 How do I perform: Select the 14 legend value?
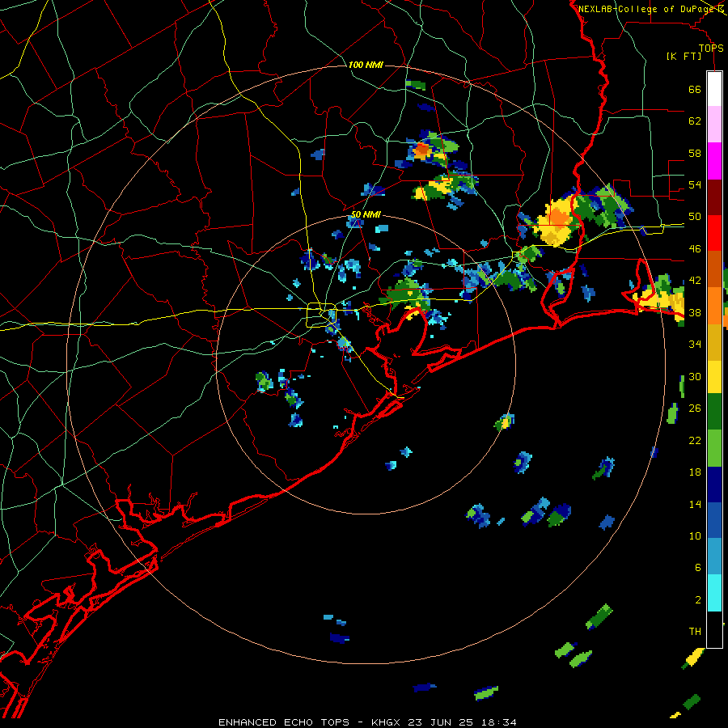[x=695, y=504]
